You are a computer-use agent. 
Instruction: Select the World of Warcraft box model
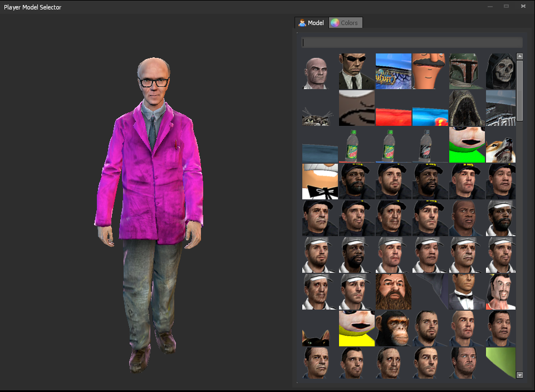393,71
